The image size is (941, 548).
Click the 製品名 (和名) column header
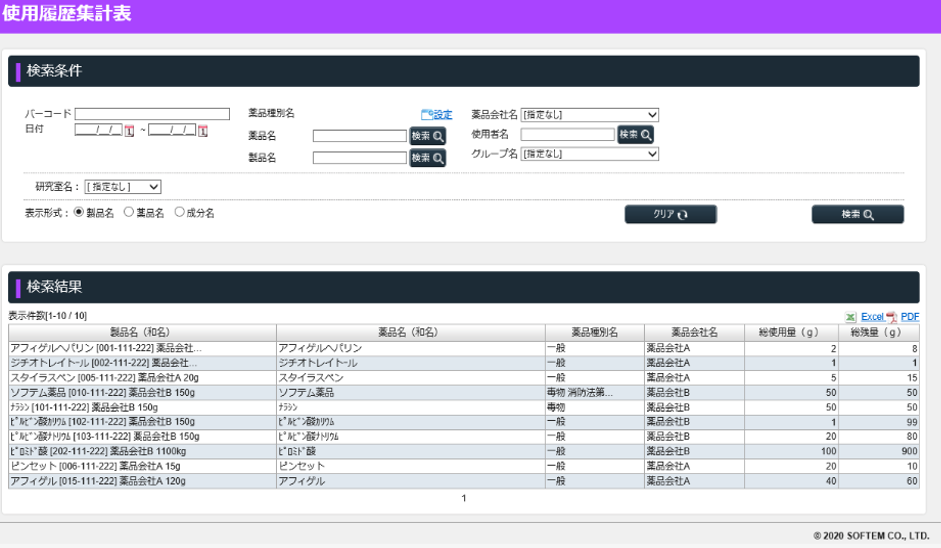140,332
